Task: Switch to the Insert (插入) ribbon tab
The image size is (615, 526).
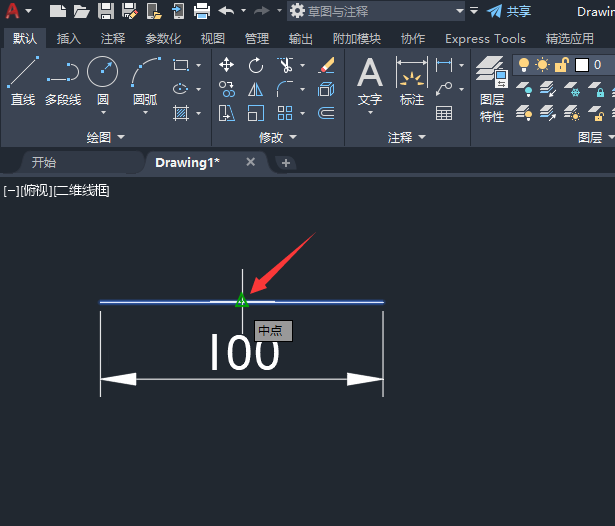Action: click(69, 39)
